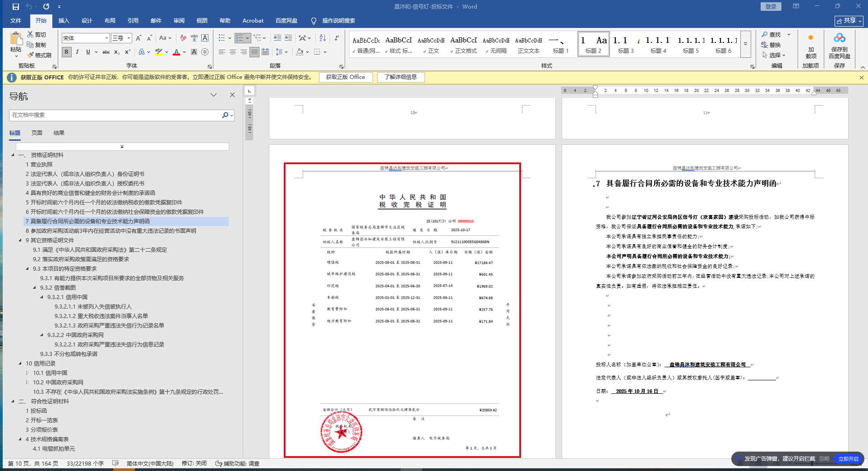The height and width of the screenshot is (471, 868).
Task: Click the Replace (替换) icon
Action: pyautogui.click(x=764, y=45)
